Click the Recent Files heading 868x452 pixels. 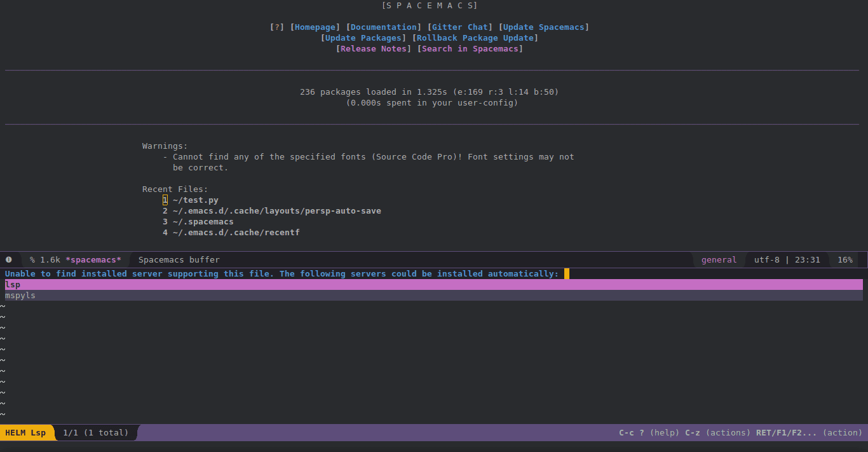click(175, 189)
